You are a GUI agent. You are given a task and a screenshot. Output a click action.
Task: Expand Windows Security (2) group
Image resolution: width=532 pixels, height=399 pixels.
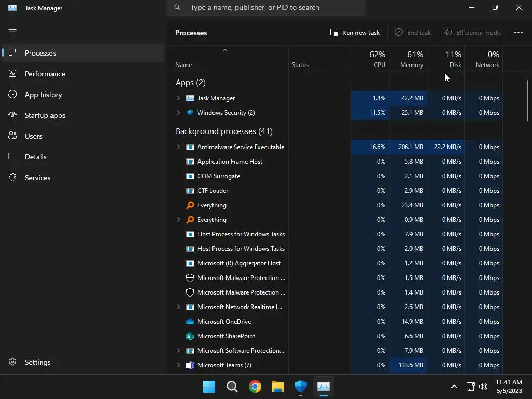[x=178, y=113]
